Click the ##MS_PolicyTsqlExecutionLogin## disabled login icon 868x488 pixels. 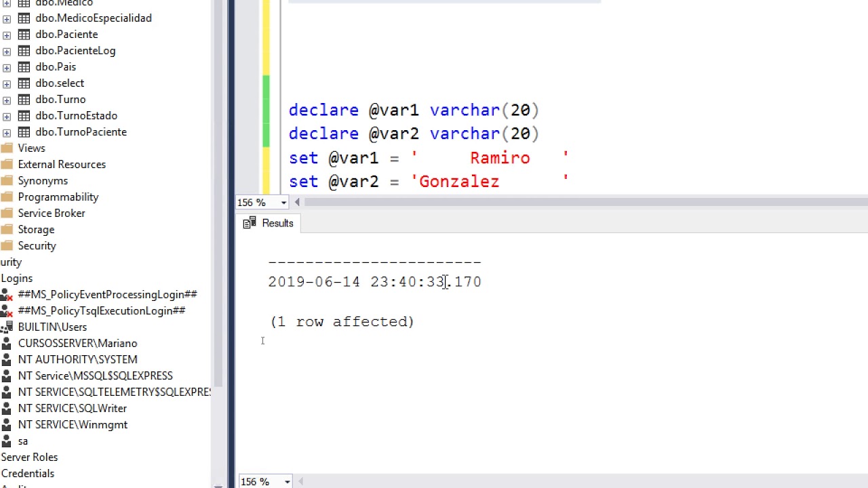pyautogui.click(x=7, y=311)
